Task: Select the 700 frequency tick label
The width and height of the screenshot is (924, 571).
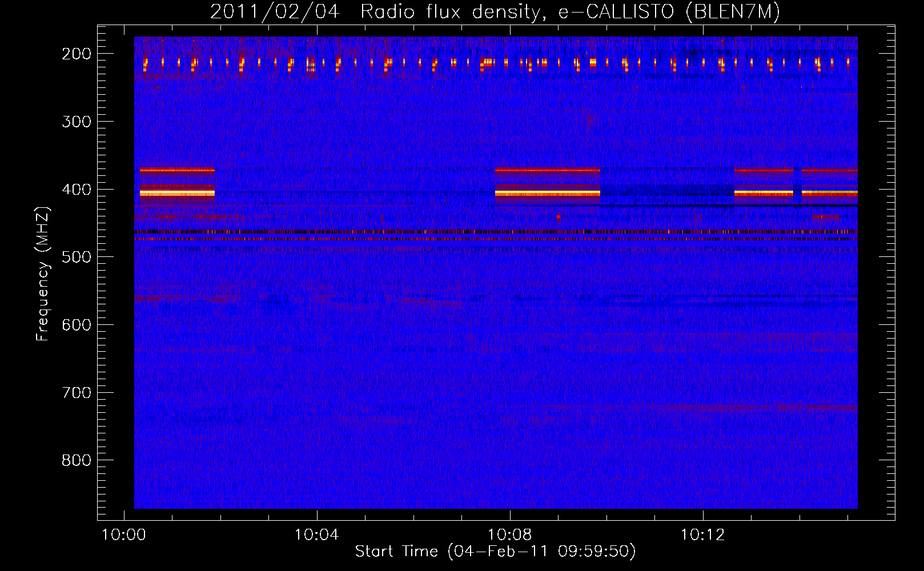Action: click(77, 393)
